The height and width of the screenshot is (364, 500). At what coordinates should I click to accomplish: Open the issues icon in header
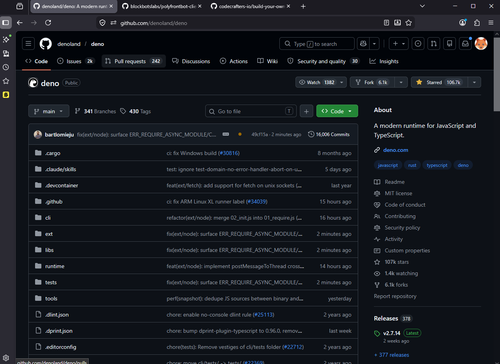coord(418,44)
